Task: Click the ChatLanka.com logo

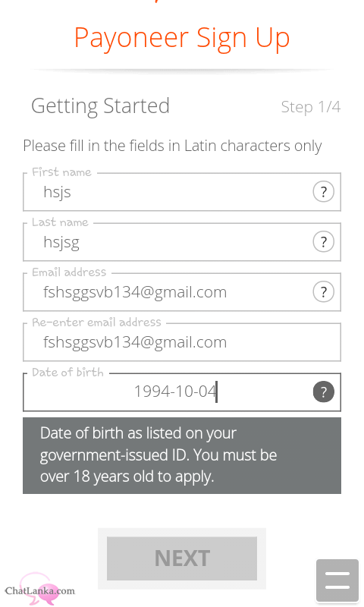Action: click(x=40, y=590)
